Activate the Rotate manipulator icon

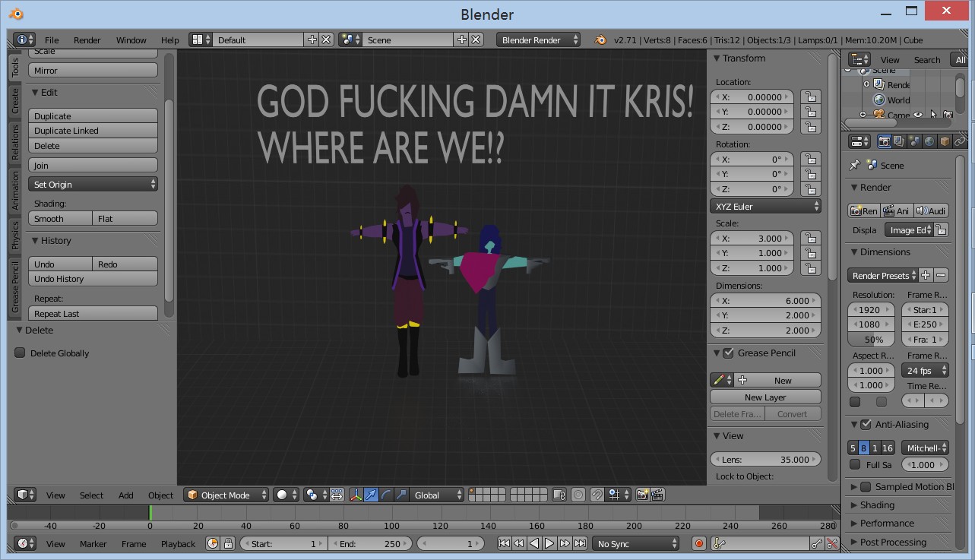pos(386,495)
